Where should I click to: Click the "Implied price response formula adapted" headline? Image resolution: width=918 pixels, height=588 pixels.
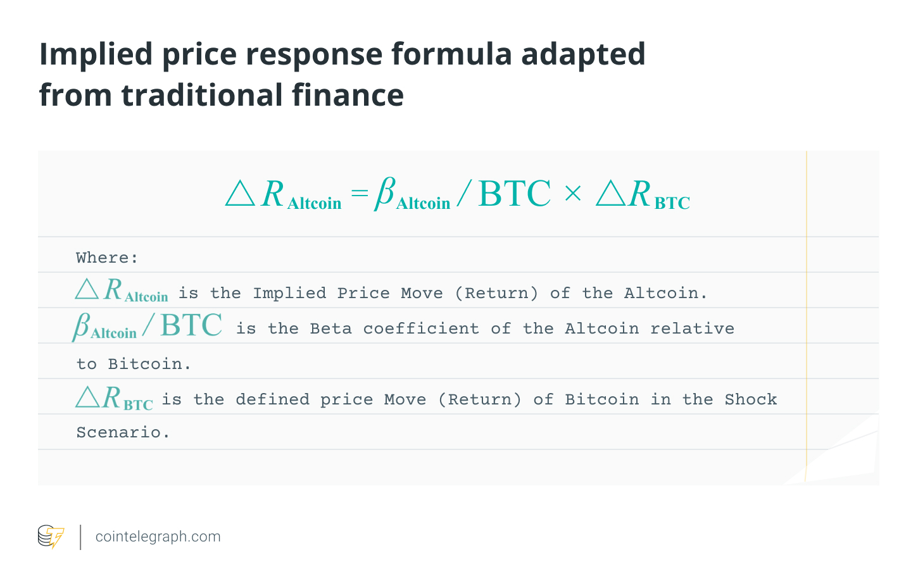pos(342,54)
